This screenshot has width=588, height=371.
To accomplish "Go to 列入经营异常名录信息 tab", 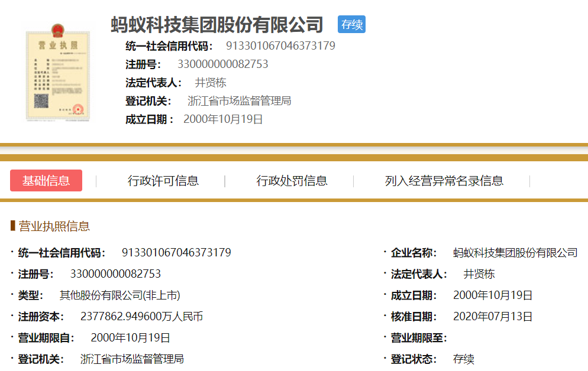I will coord(444,181).
